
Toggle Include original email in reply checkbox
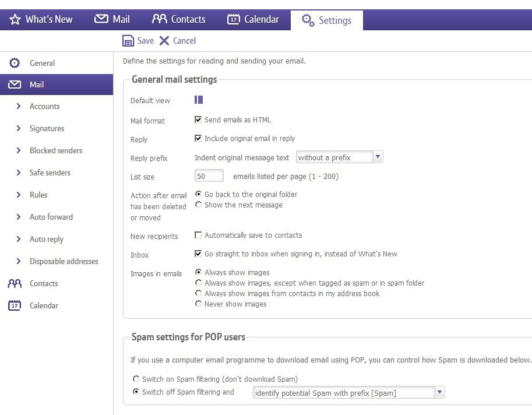(x=198, y=138)
